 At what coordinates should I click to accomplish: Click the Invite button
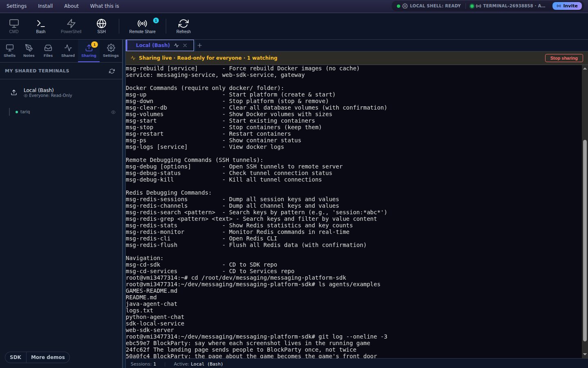click(x=567, y=6)
